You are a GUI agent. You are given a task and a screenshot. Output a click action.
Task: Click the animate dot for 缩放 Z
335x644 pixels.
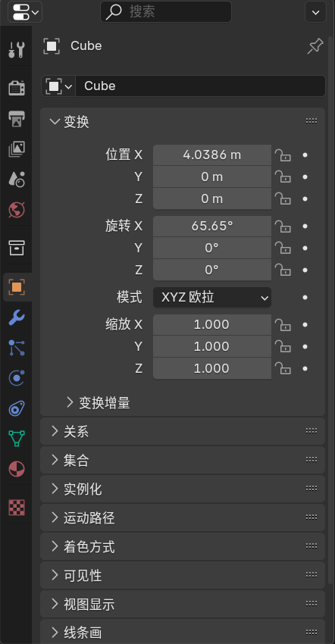point(305,368)
